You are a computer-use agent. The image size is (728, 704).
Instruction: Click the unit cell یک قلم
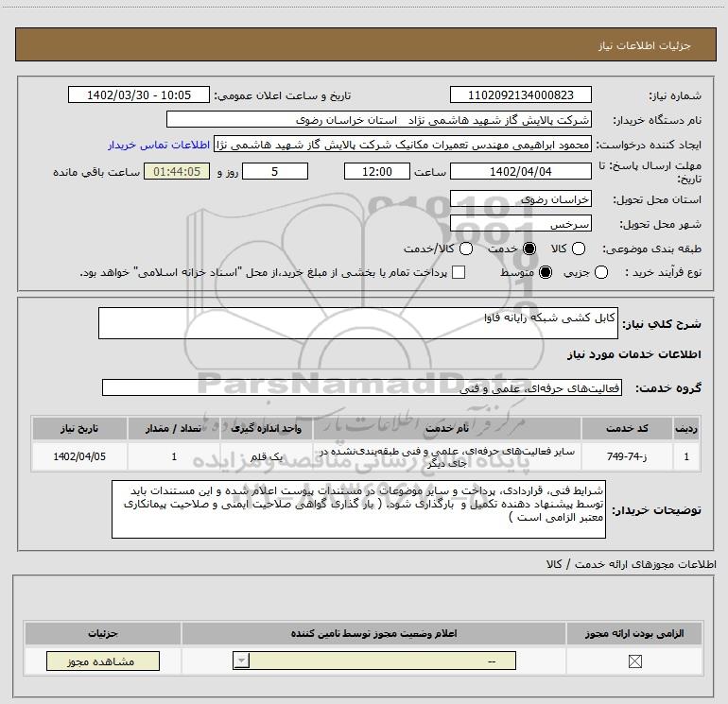coord(266,456)
